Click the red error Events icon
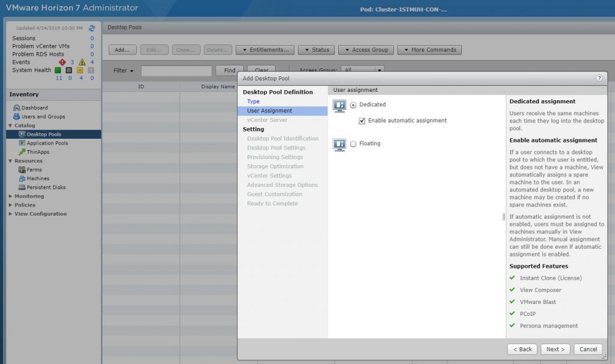Screen dimensions: 615x364 62,62
